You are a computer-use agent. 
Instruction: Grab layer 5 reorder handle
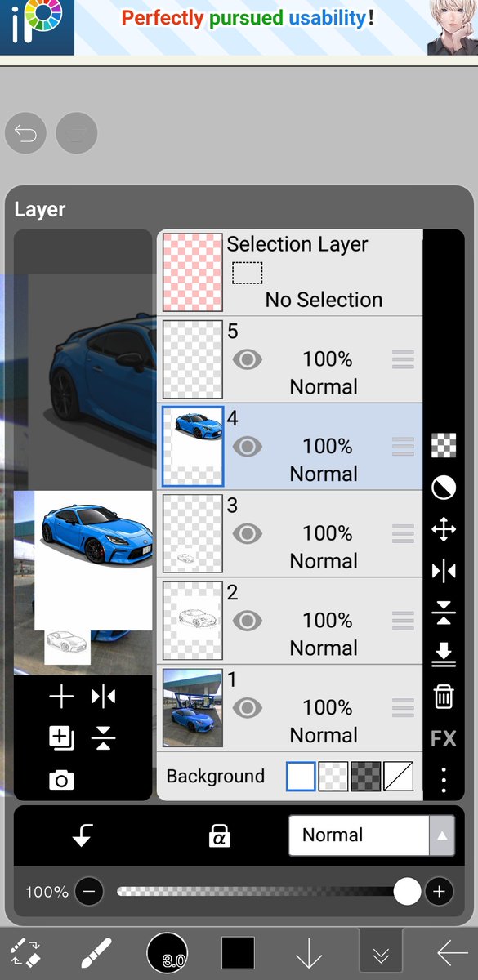click(403, 359)
